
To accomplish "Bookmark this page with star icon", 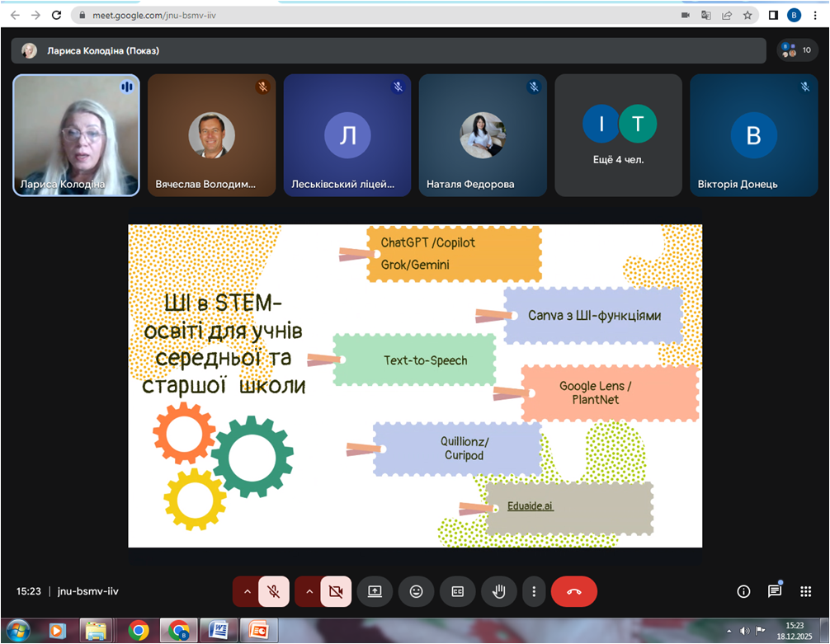I will pos(747,15).
